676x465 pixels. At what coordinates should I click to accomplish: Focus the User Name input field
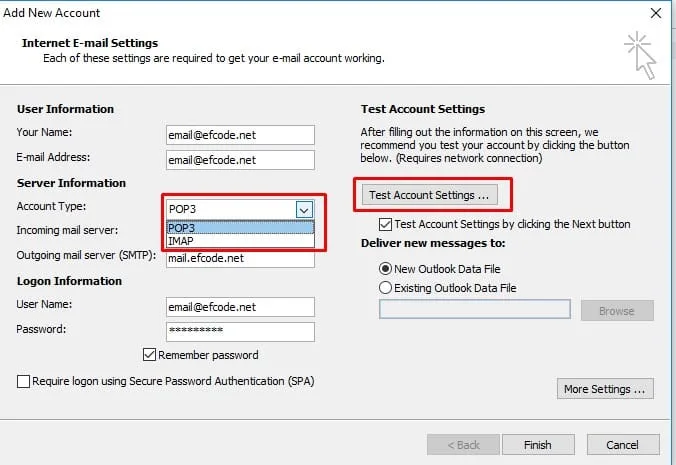click(x=240, y=307)
